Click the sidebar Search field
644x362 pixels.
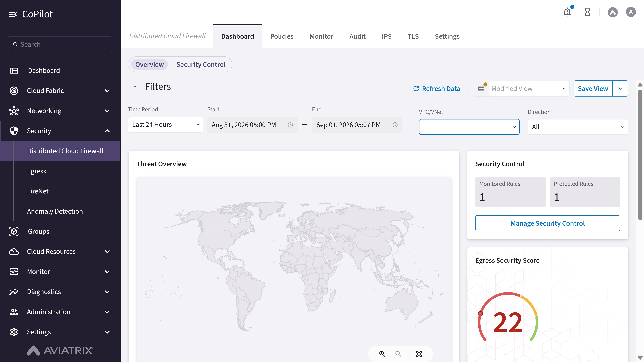[x=60, y=44]
